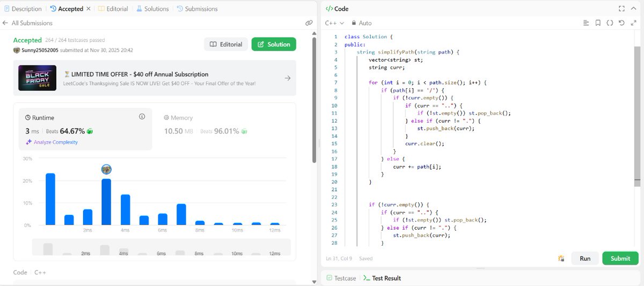Click the 'vector<string> st;' code line
The height and width of the screenshot is (286, 644).
pos(397,60)
